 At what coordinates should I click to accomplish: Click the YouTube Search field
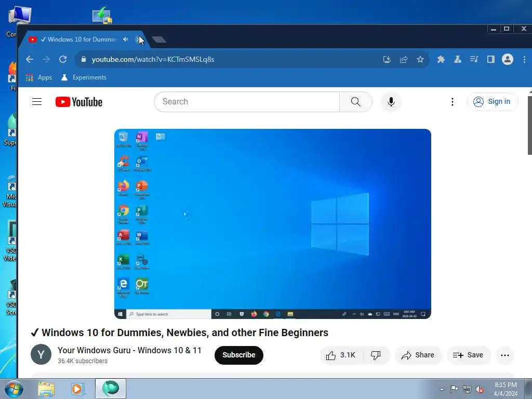(247, 102)
